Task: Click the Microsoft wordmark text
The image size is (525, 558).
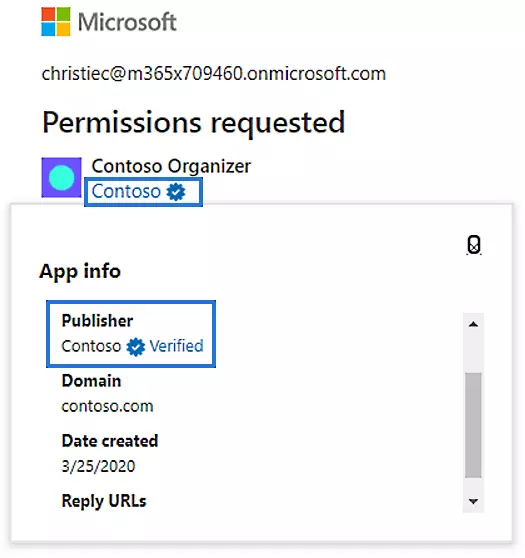Action: pos(127,22)
